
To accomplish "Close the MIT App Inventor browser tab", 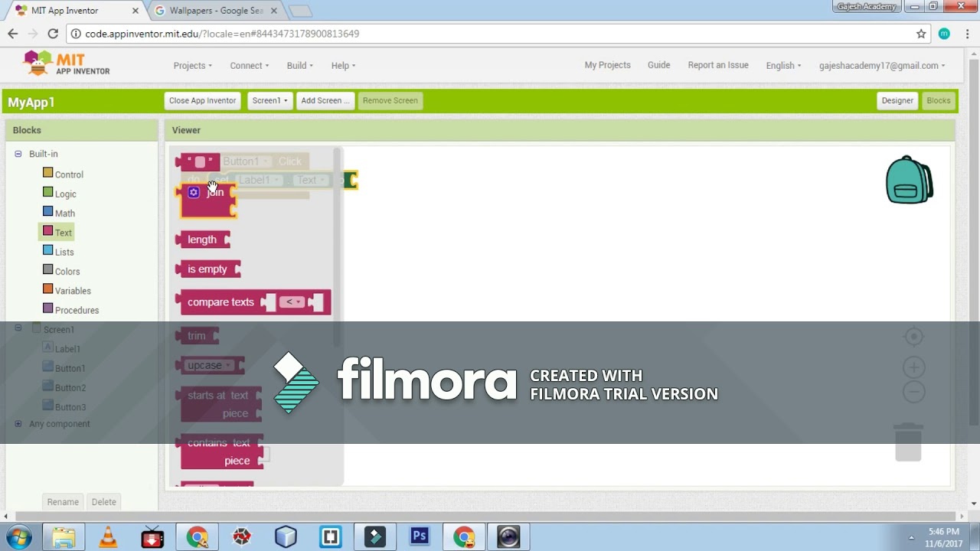I will [136, 11].
